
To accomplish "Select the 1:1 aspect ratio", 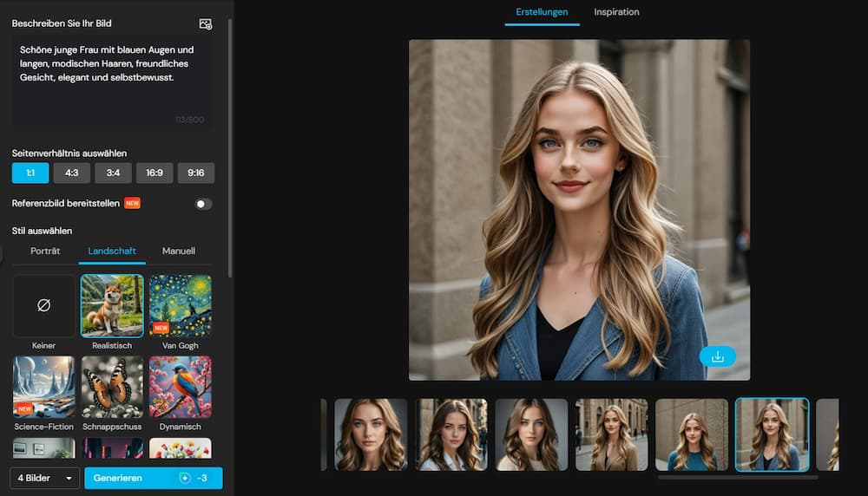I will click(x=30, y=173).
